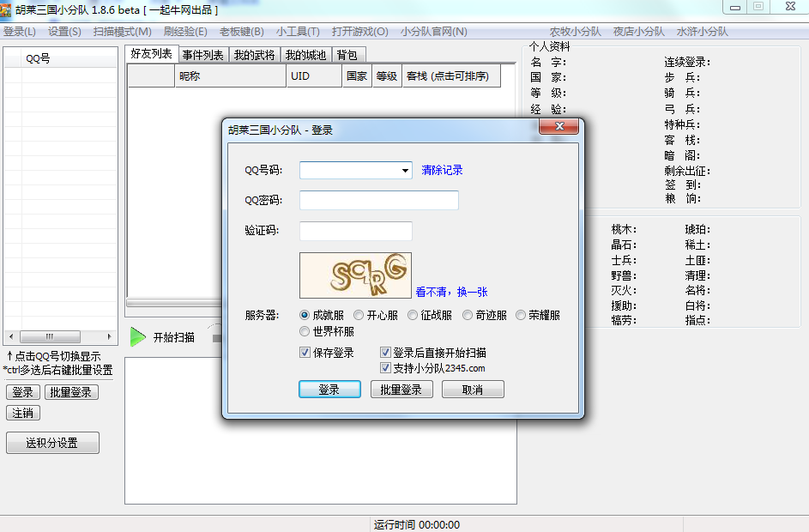Expand the QQ号码 dropdown list

coord(405,170)
